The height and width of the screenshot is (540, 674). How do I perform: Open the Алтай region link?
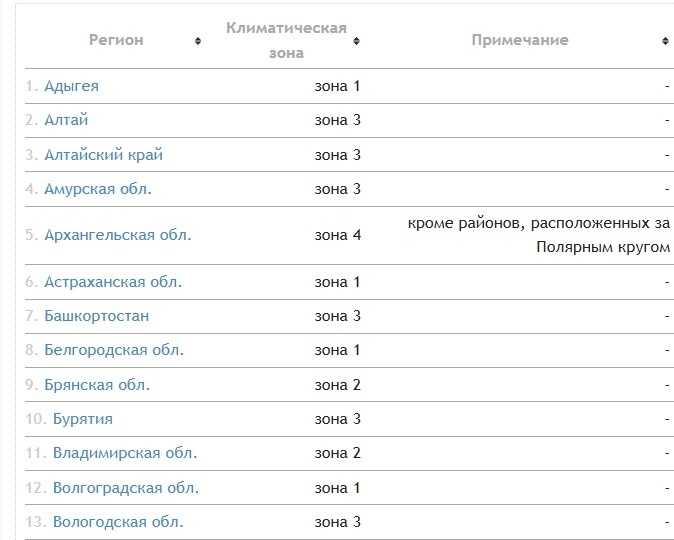66,120
